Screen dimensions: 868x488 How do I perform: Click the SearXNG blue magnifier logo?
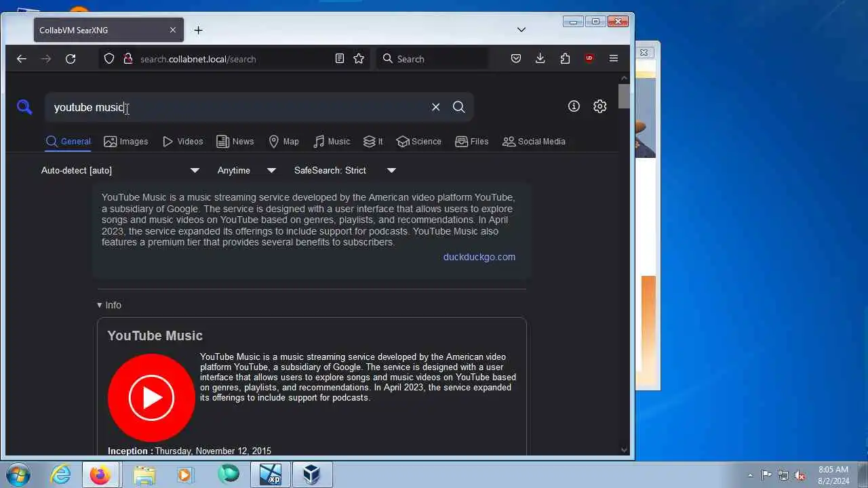tap(24, 107)
